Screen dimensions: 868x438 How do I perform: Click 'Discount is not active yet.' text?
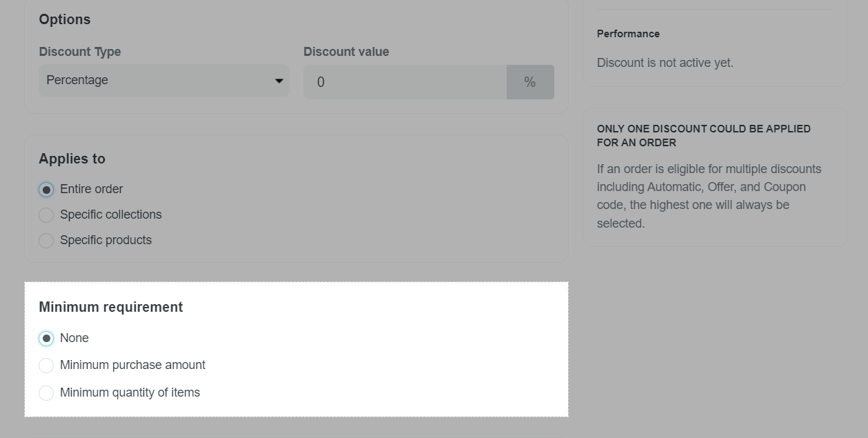[x=665, y=63]
